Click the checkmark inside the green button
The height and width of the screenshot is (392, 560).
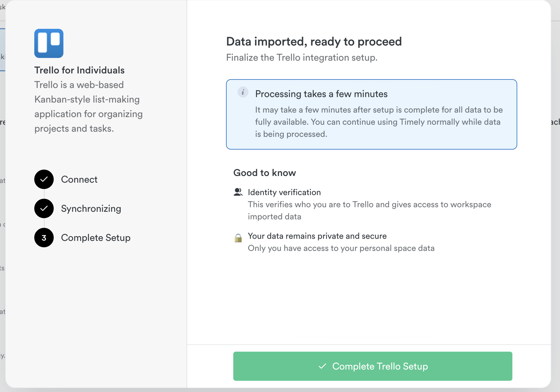pyautogui.click(x=322, y=366)
